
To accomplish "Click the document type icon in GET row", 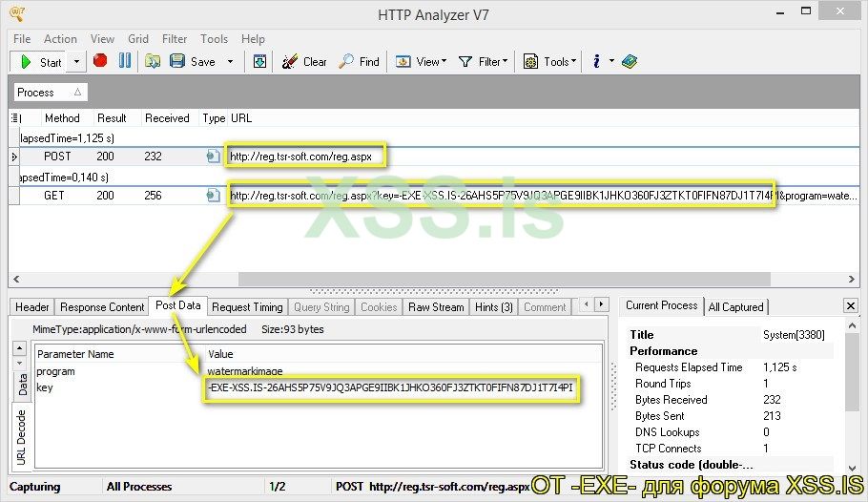I will click(213, 195).
